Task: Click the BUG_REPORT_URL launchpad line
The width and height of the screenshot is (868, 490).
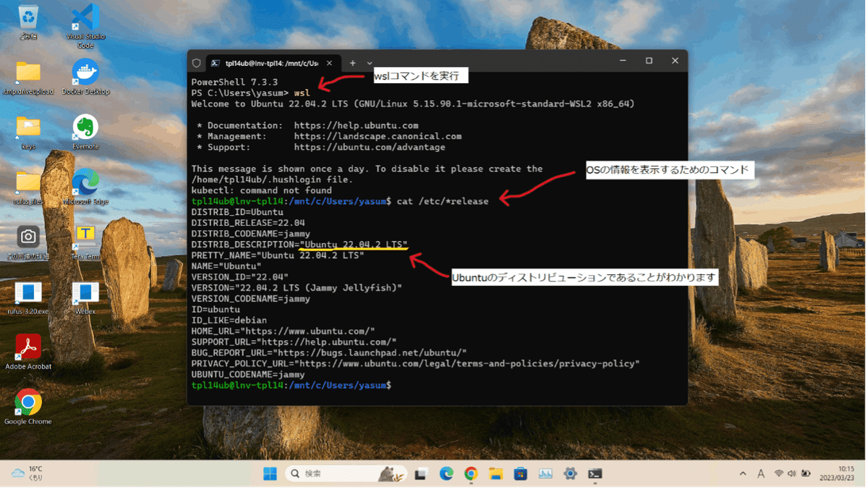Action: (329, 352)
